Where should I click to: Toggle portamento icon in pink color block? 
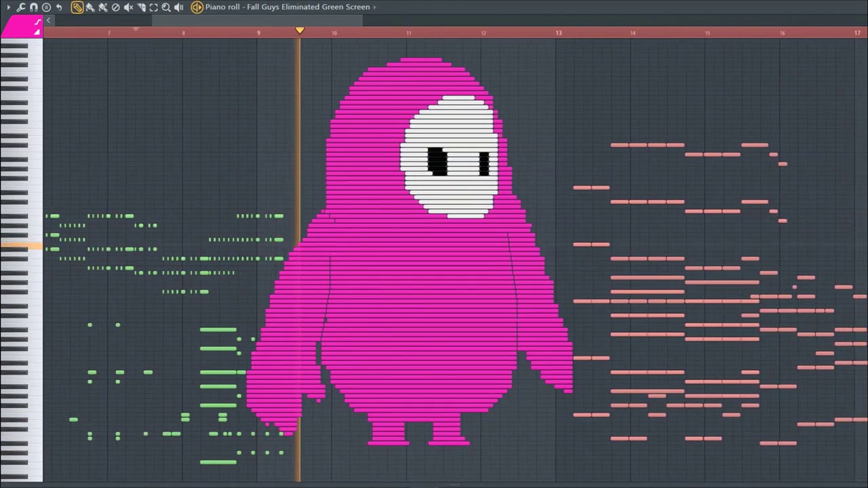[38, 22]
